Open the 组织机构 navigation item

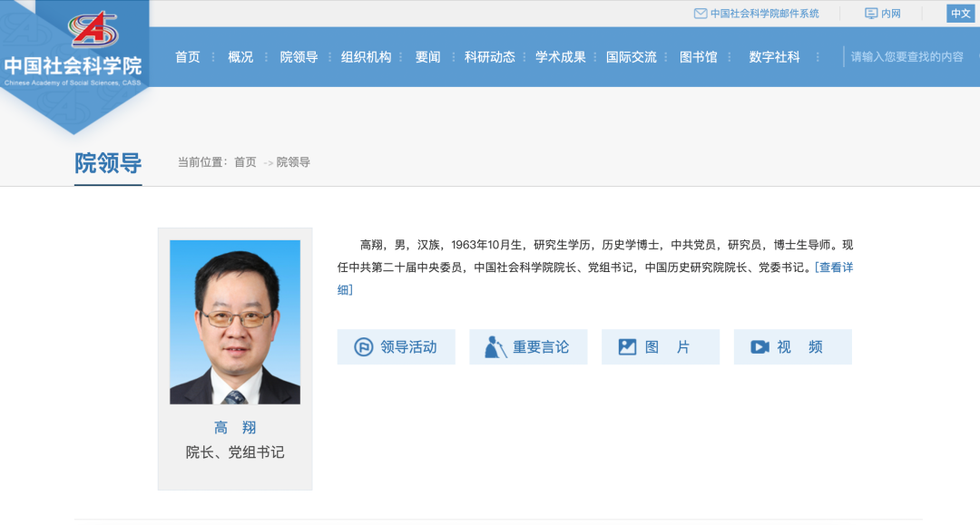pyautogui.click(x=367, y=57)
